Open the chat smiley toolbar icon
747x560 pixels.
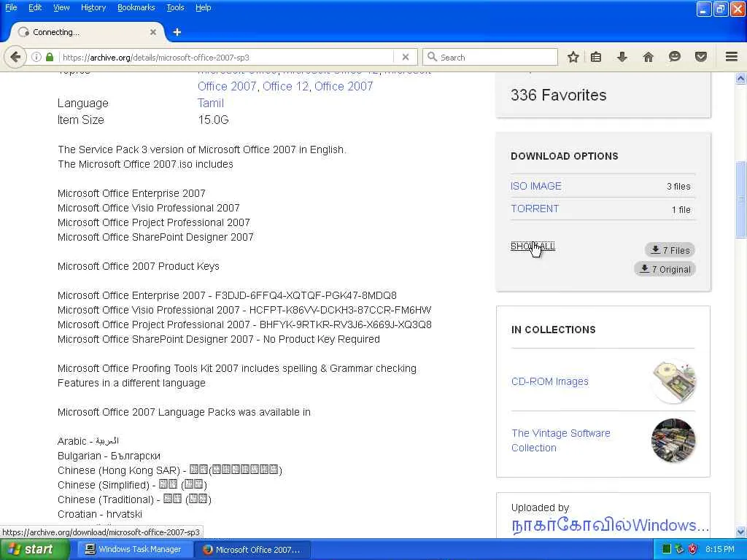pyautogui.click(x=674, y=57)
